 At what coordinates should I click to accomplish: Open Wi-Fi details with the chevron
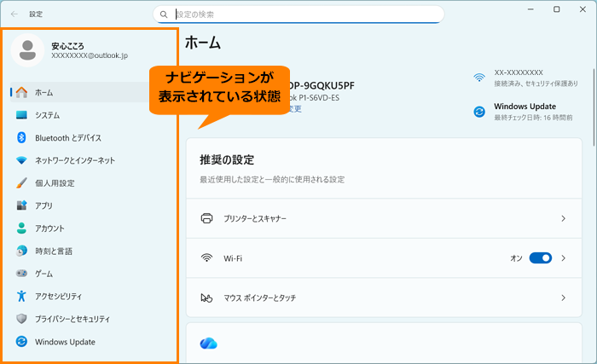pos(564,258)
